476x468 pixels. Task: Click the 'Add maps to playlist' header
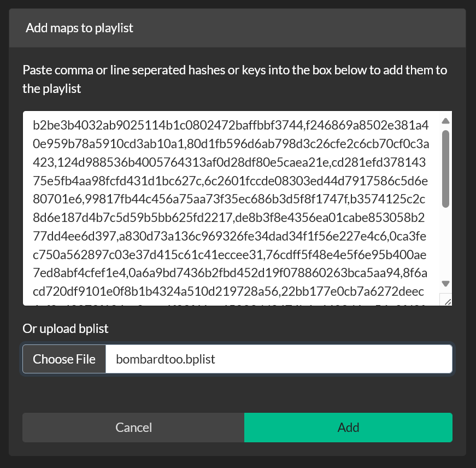[x=80, y=28]
